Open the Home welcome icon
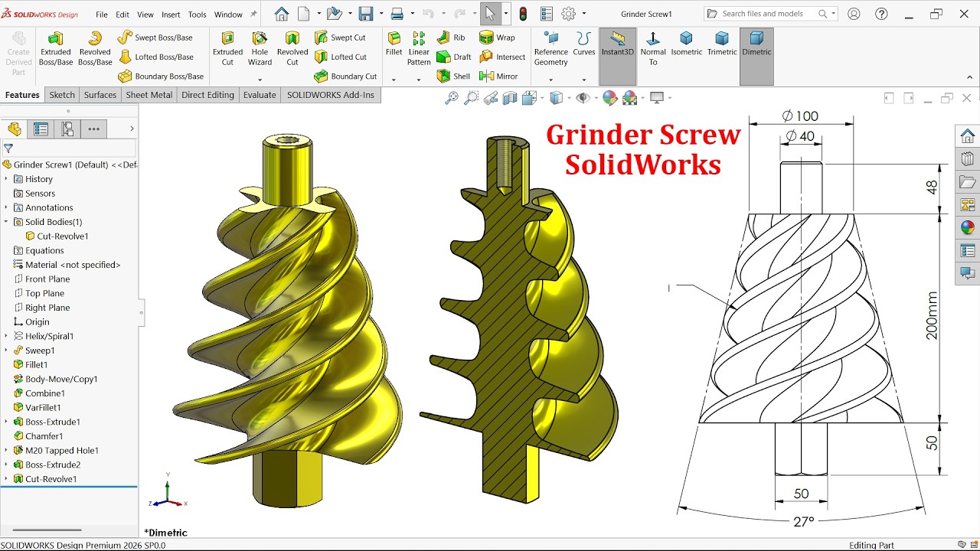The width and height of the screenshot is (980, 551). coord(282,14)
